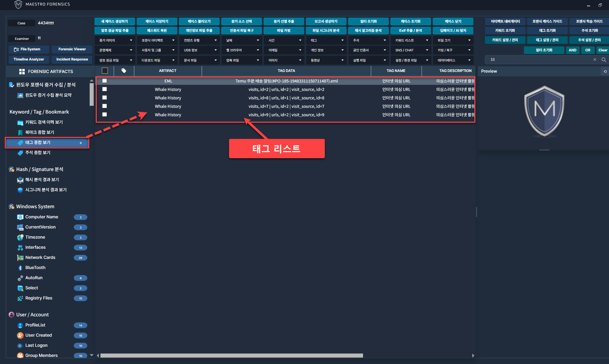Click the AND filter button
Screen dimensions: 609x364
click(x=572, y=50)
